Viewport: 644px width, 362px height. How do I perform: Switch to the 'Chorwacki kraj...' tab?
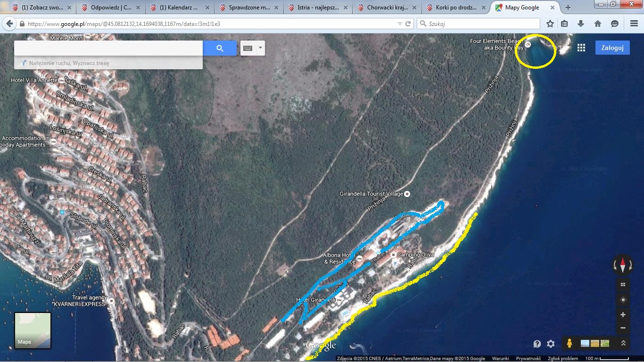pos(384,8)
